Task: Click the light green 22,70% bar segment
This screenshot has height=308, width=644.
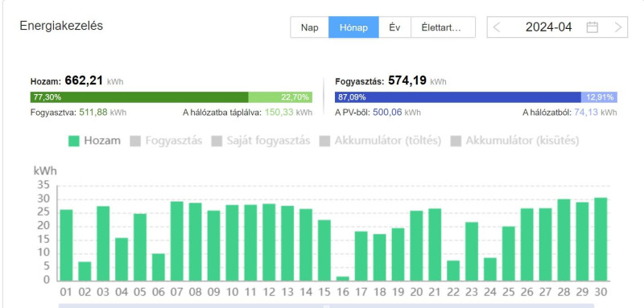Action: coord(280,97)
